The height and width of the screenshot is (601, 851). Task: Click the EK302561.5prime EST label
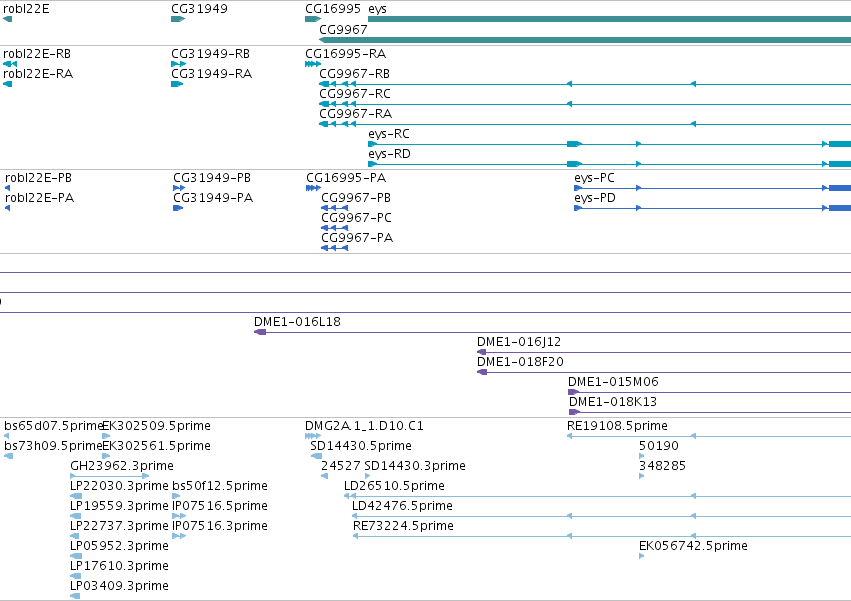tap(156, 446)
